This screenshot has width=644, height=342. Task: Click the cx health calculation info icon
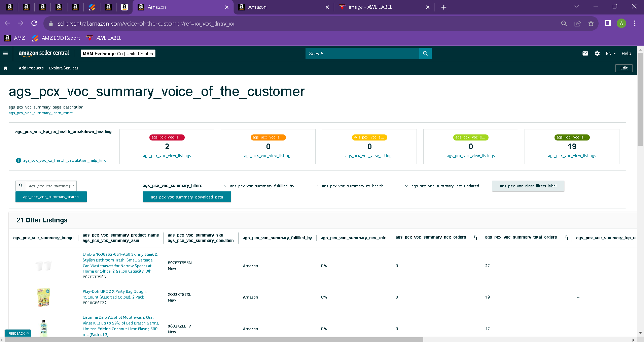tap(19, 160)
